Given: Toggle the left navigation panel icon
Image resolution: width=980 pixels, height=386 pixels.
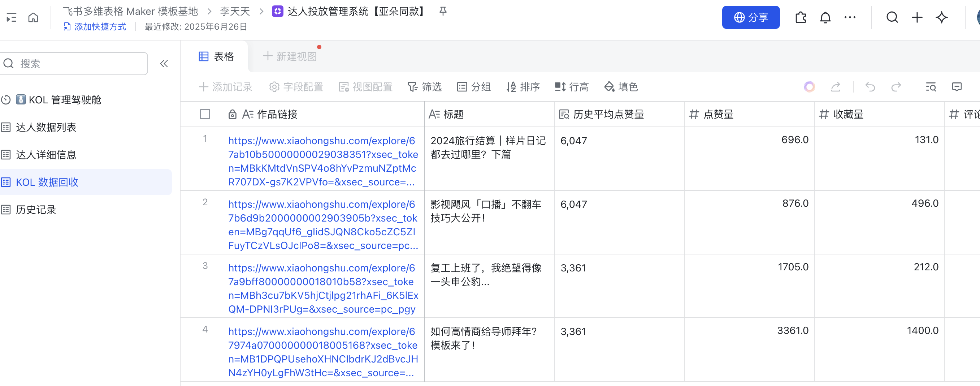Looking at the screenshot, I should (x=12, y=17).
